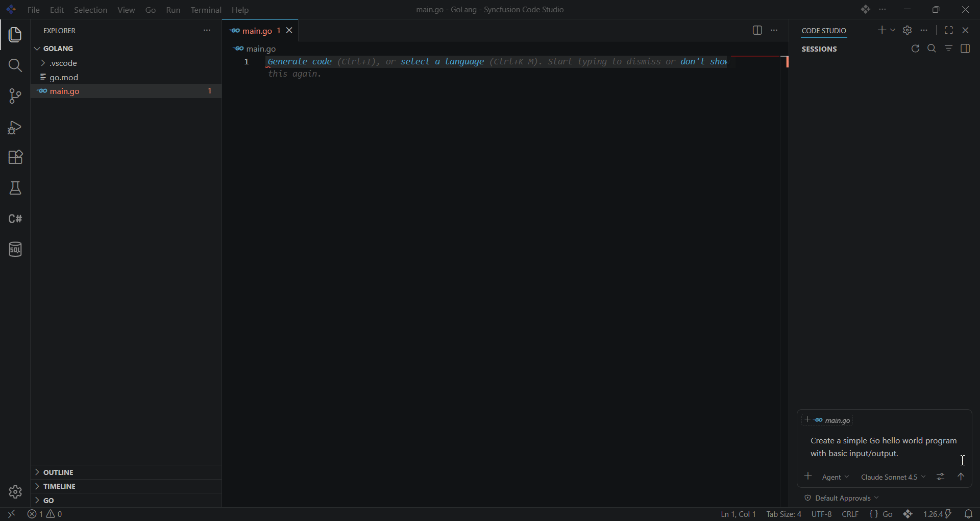Open title bar more options ellipsis

(x=883, y=10)
